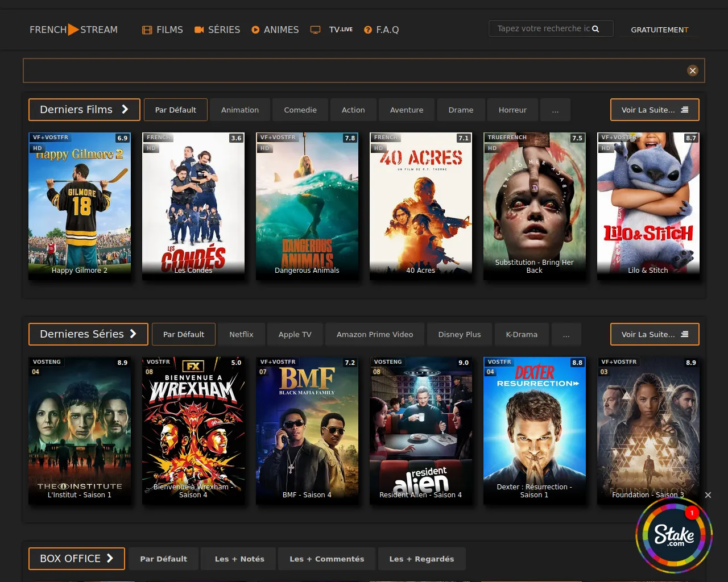Open the BOX OFFICE section heading
The width and height of the screenshot is (728, 582).
click(76, 559)
